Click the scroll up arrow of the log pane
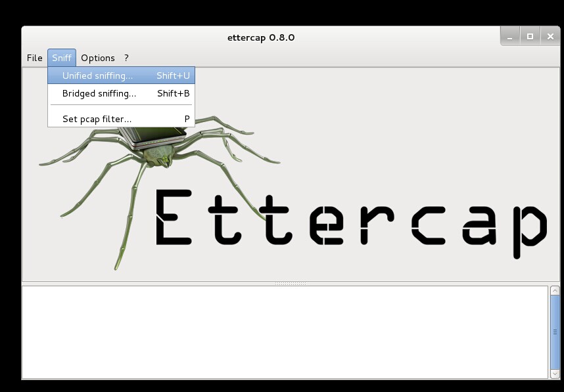This screenshot has height=392, width=564. pyautogui.click(x=555, y=290)
